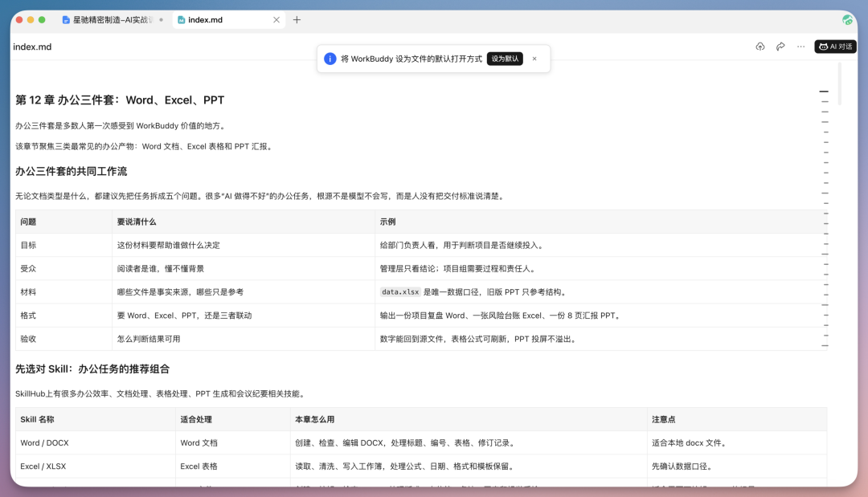Viewport: 868px width, 497px height.
Task: Dismiss the WorkBuddy default-app notification
Action: (534, 59)
